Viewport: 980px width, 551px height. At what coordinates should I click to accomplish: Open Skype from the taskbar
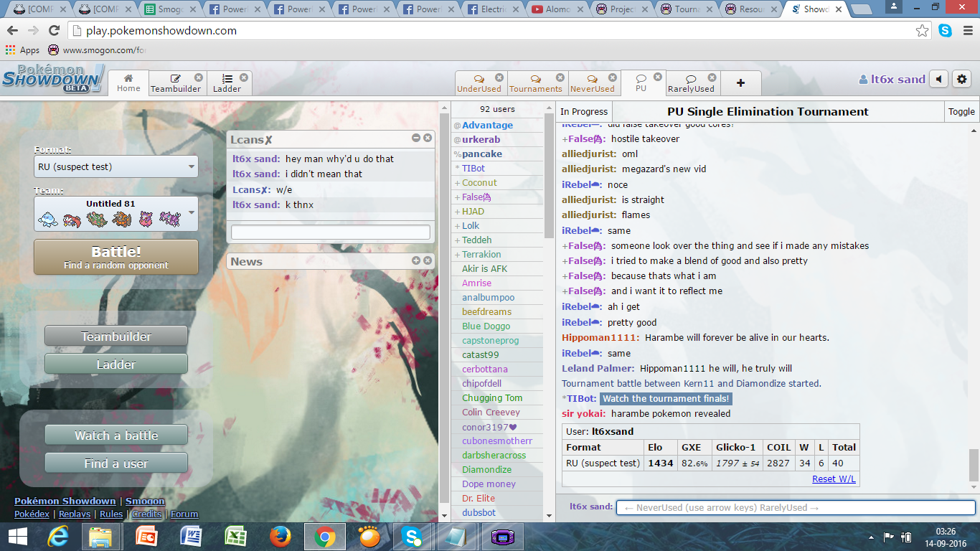pyautogui.click(x=413, y=537)
